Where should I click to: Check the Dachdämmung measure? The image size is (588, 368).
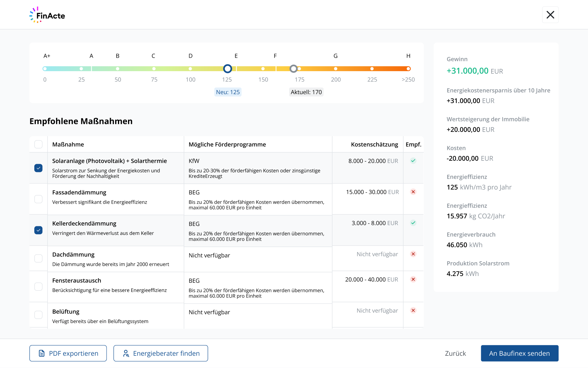pos(38,258)
